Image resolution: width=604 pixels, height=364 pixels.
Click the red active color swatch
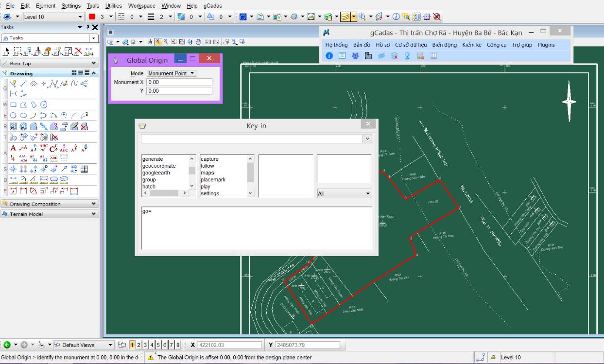click(92, 17)
